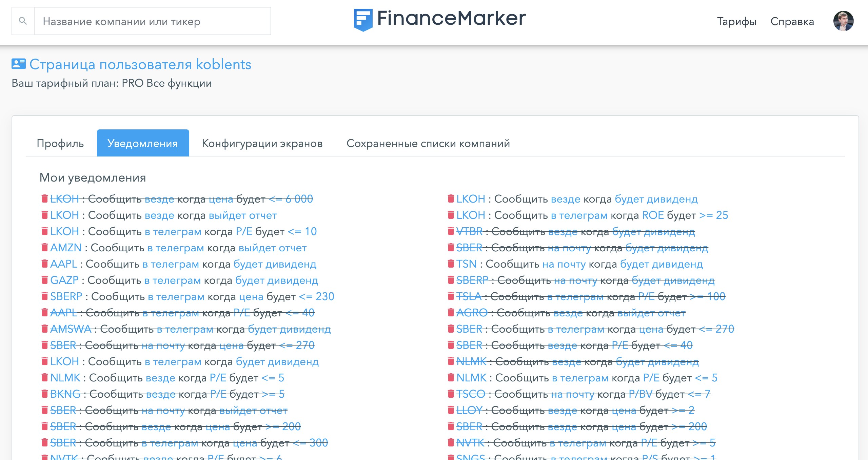Open GAZP ticker link
The width and height of the screenshot is (868, 460).
point(64,280)
